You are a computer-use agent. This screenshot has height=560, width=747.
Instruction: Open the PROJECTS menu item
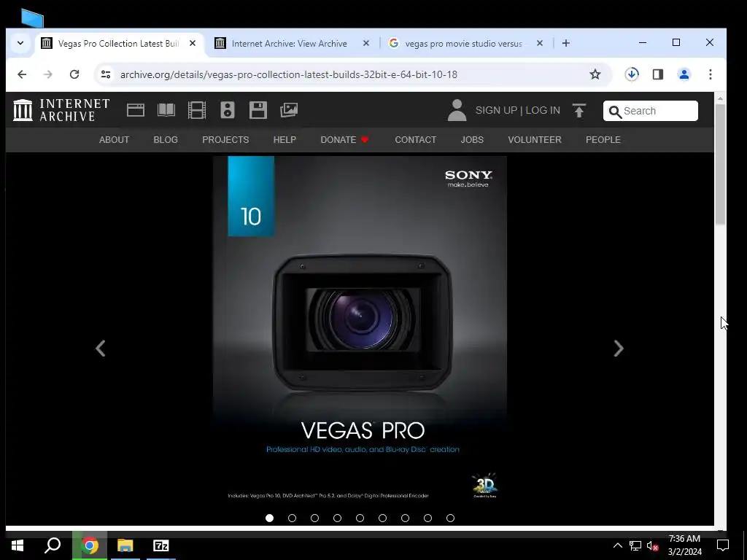click(225, 140)
